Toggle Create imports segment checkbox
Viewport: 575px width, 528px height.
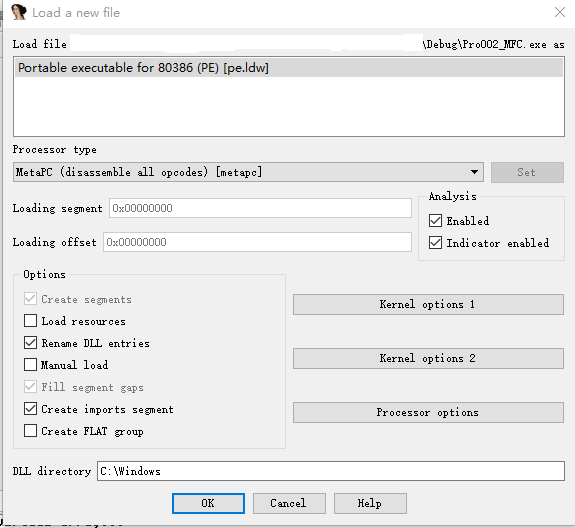(x=30, y=408)
